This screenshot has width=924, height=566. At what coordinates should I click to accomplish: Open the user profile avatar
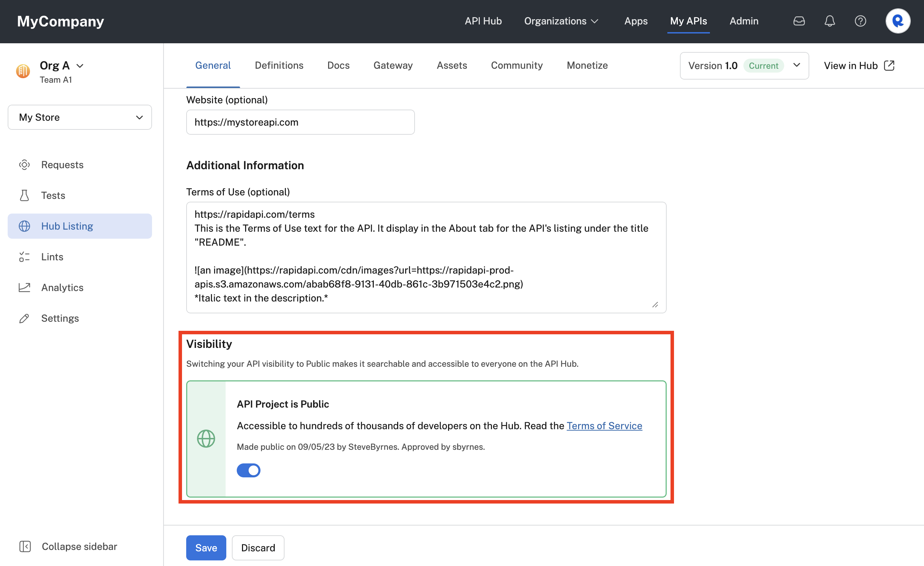[898, 21]
